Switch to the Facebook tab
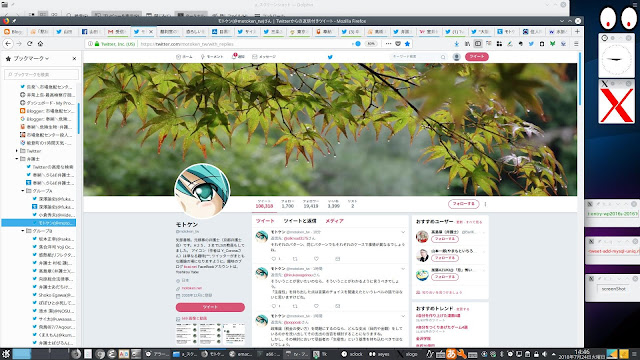This screenshot has width=640, height=360. point(92,31)
